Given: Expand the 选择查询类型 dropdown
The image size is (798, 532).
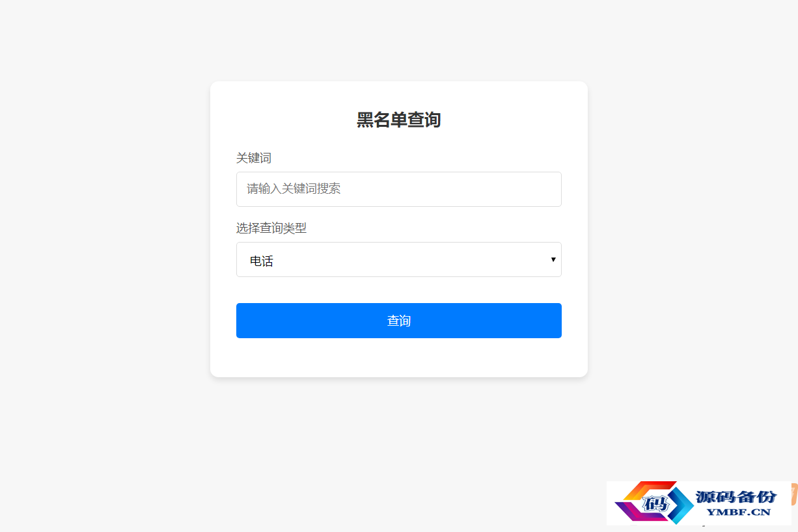Looking at the screenshot, I should (x=399, y=259).
